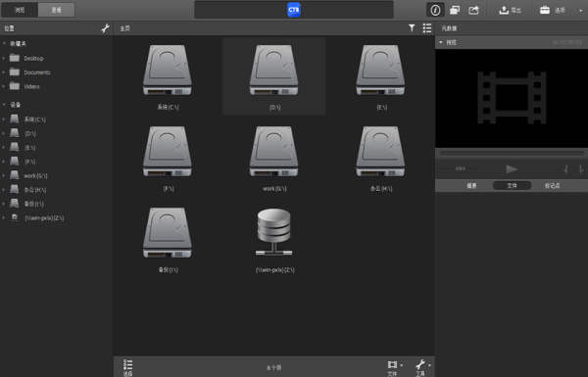
Task: Click the 主页 (Home) breadcrumb label
Action: [x=124, y=28]
